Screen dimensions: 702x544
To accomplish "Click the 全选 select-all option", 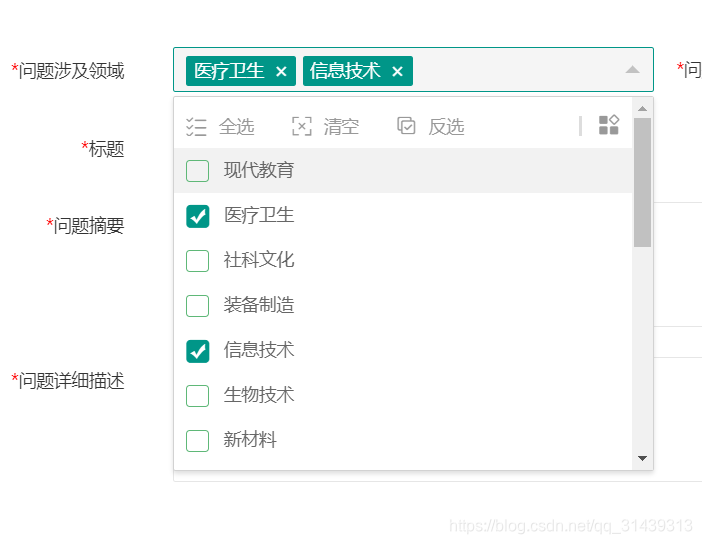I will coord(236,127).
